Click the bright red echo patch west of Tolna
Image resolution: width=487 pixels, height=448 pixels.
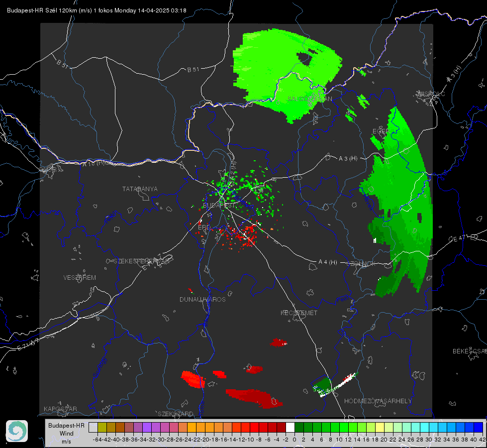193,379
